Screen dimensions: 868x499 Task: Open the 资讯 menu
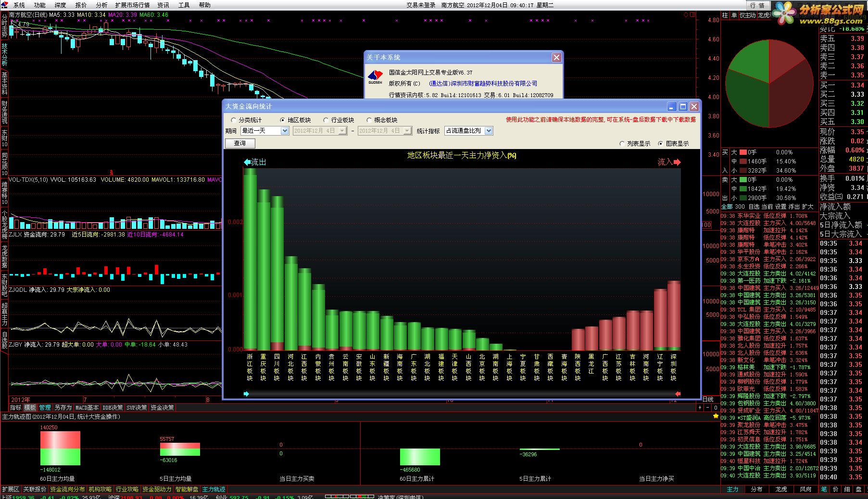tap(164, 5)
